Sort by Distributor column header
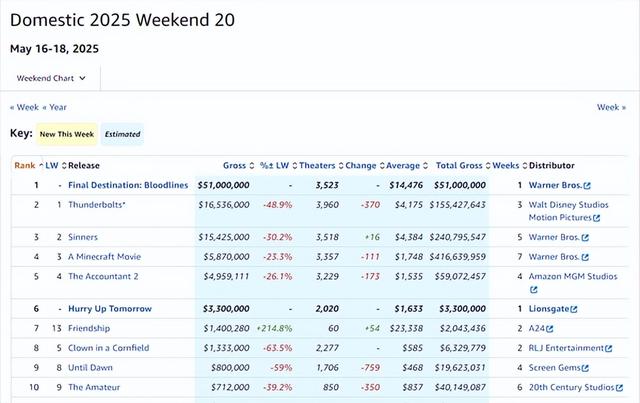The height and width of the screenshot is (403, 640). point(565,165)
